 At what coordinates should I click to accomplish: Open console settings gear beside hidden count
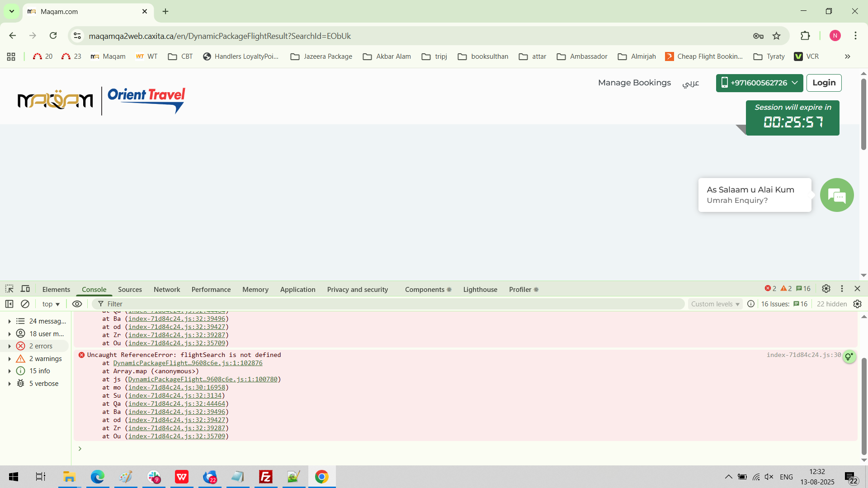tap(857, 304)
